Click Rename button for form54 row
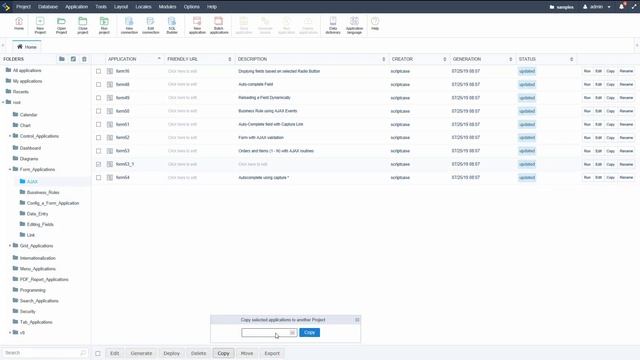 [x=626, y=178]
